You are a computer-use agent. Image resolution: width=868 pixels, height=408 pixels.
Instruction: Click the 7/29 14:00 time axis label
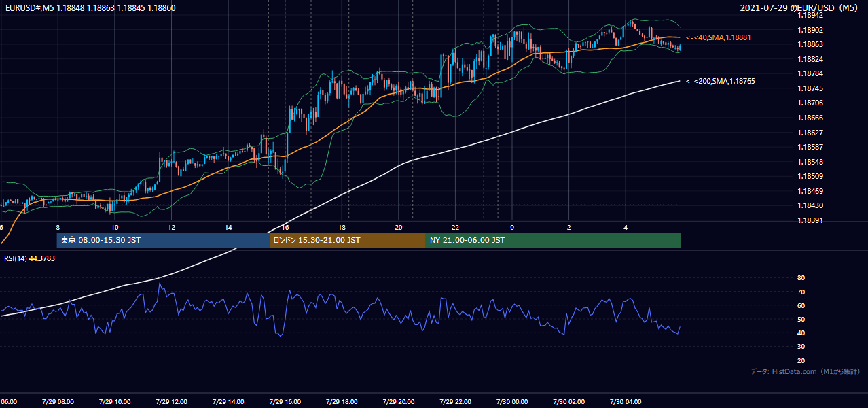pyautogui.click(x=228, y=401)
